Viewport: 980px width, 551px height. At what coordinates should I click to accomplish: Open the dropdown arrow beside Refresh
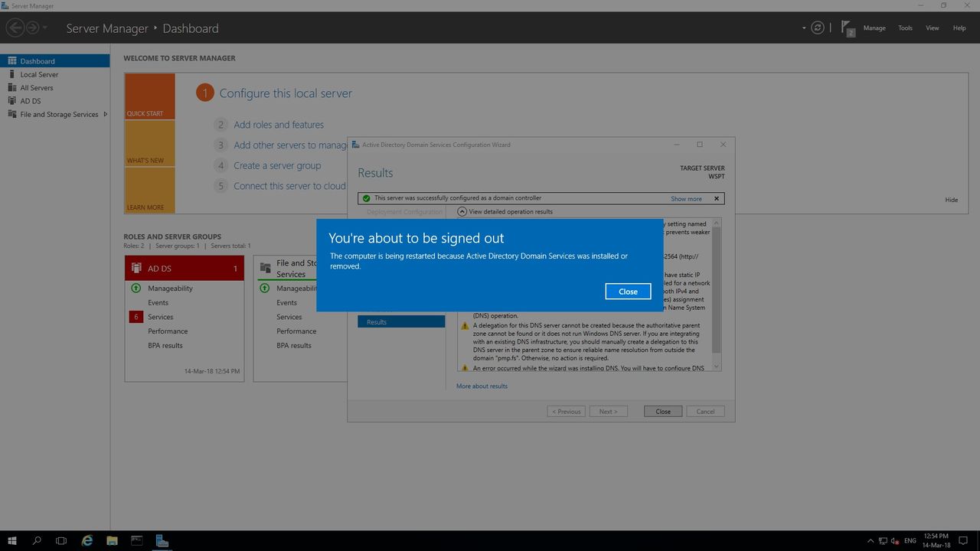pyautogui.click(x=804, y=28)
